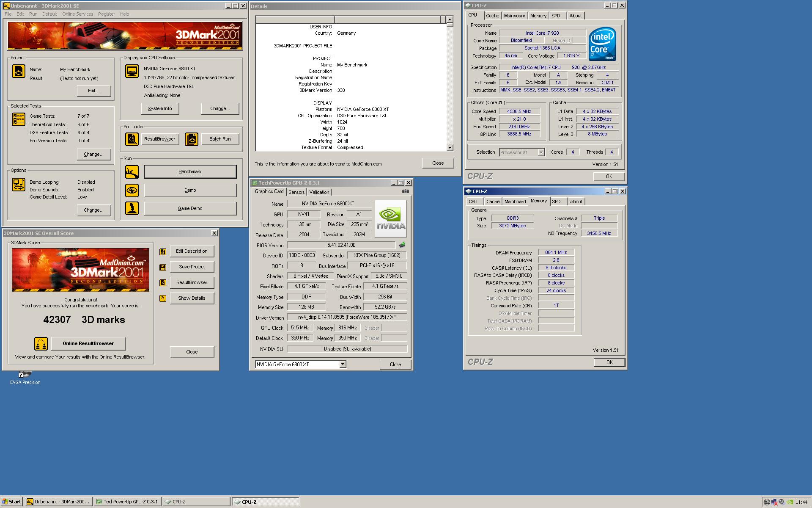Screen dimensions: 812x508
Task: Click the Online ResultBrowser button
Action: [x=88, y=343]
